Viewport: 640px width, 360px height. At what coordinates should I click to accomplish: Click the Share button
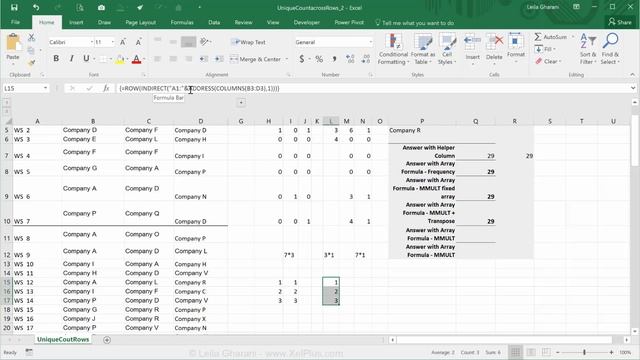tap(620, 22)
